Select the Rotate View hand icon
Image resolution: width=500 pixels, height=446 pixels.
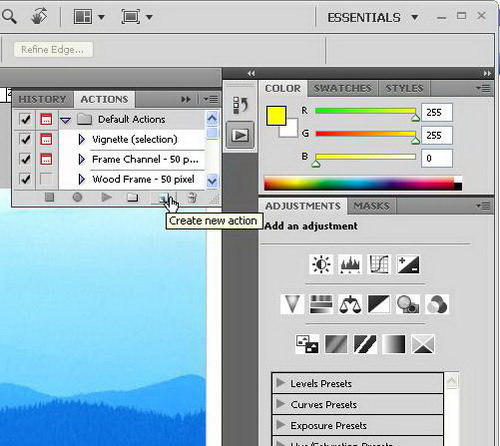tap(39, 16)
